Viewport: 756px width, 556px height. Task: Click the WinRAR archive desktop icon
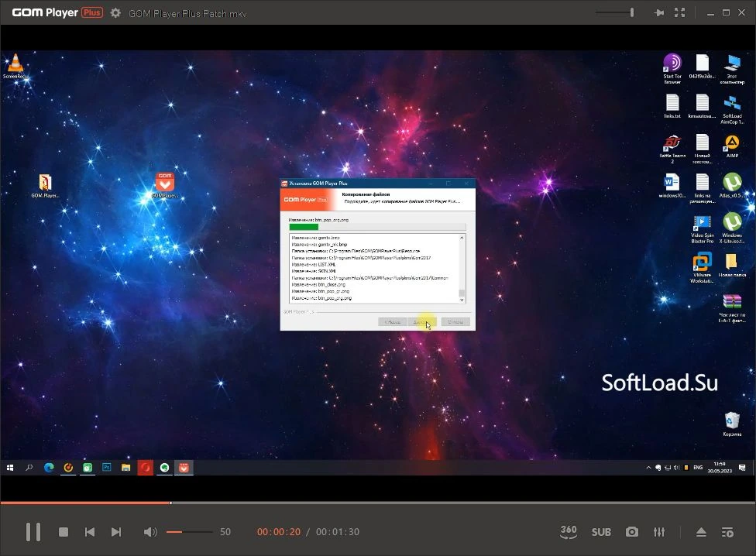[732, 308]
